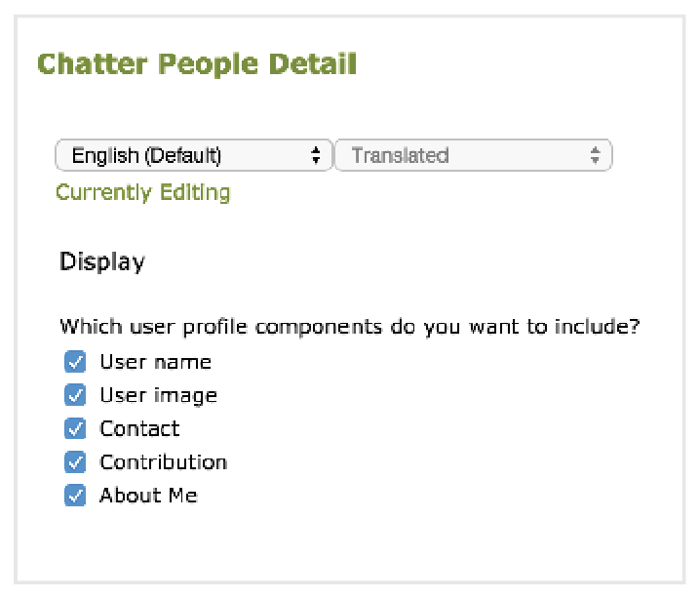Click the word Detail in the title
The image size is (700, 599).
312,65
